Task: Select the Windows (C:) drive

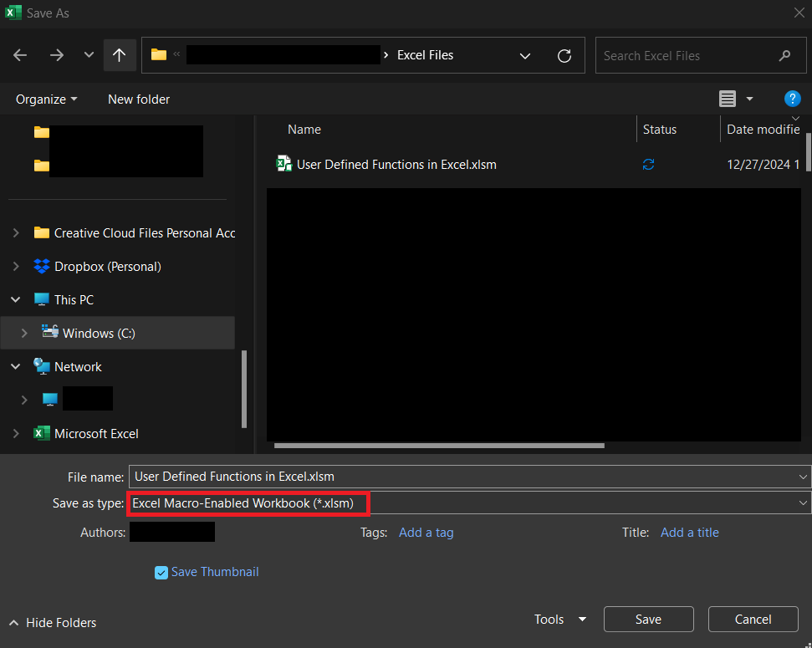Action: tap(99, 333)
